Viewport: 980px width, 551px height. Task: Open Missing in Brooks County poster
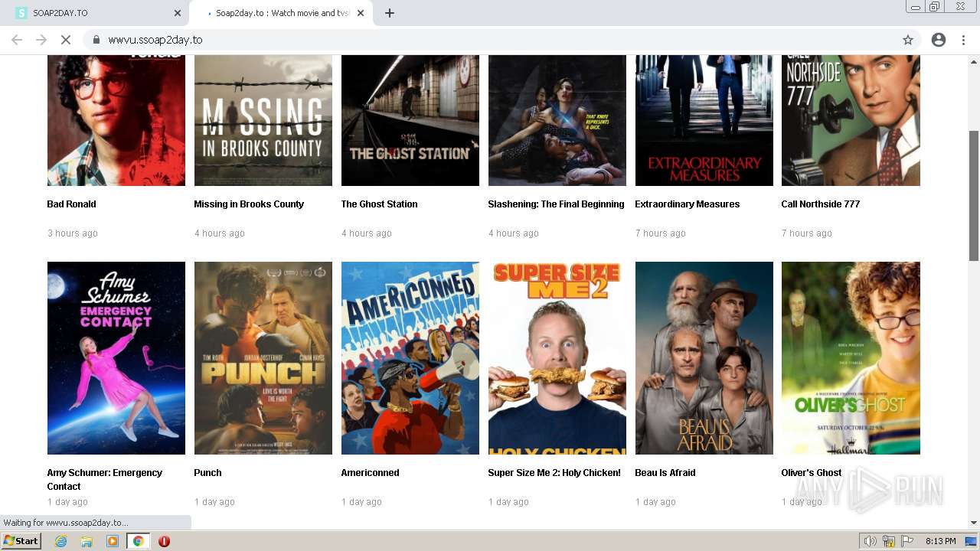263,120
